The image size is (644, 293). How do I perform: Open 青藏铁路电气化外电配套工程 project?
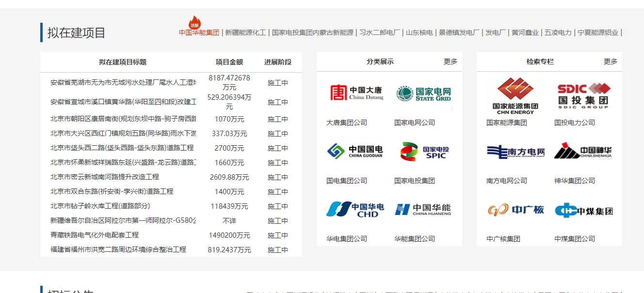point(95,235)
